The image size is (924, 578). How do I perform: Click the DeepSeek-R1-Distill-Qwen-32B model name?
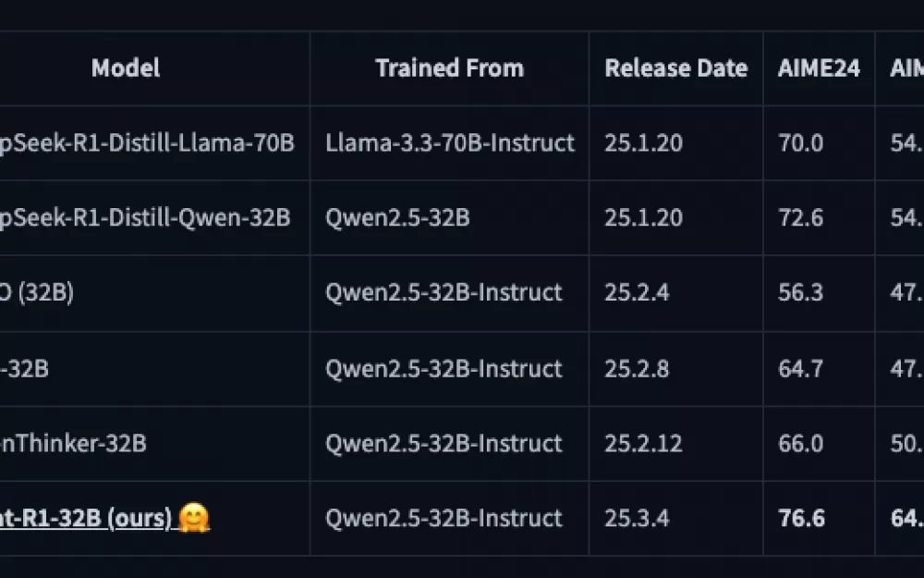pyautogui.click(x=145, y=217)
